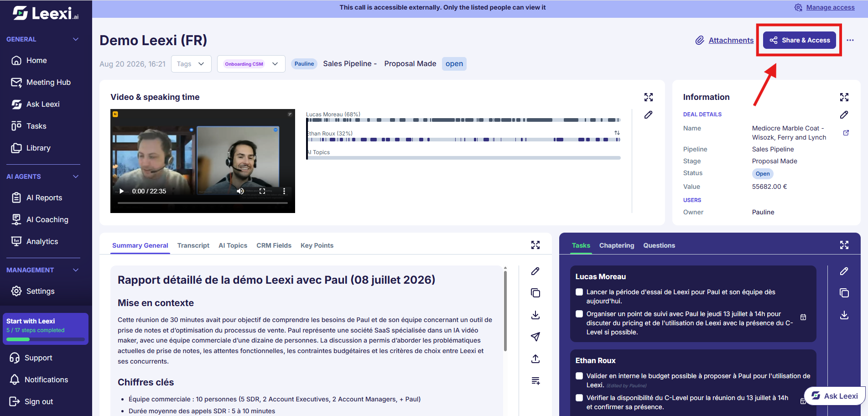The width and height of the screenshot is (868, 416).
Task: Download the tasks list
Action: tap(844, 315)
